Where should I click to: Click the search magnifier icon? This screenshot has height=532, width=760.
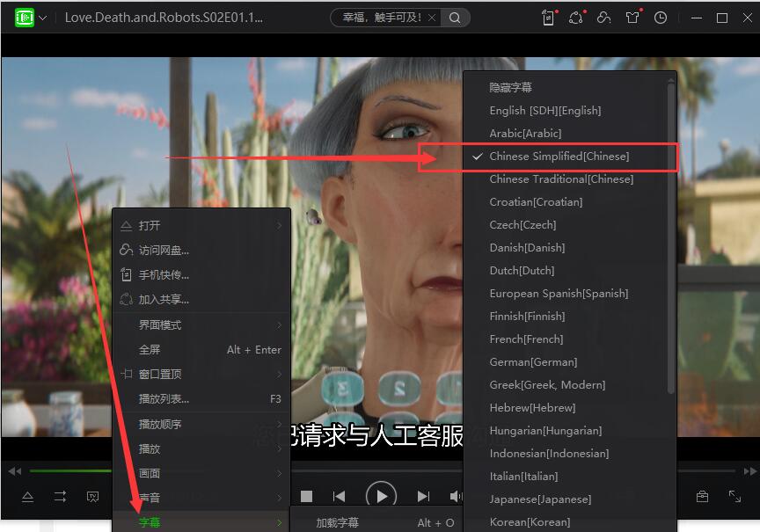point(455,18)
